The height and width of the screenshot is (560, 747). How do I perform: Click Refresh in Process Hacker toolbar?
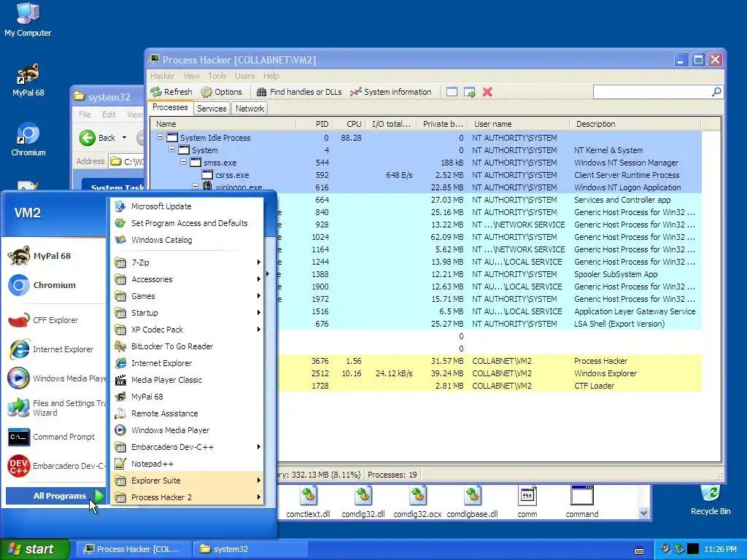tap(171, 92)
